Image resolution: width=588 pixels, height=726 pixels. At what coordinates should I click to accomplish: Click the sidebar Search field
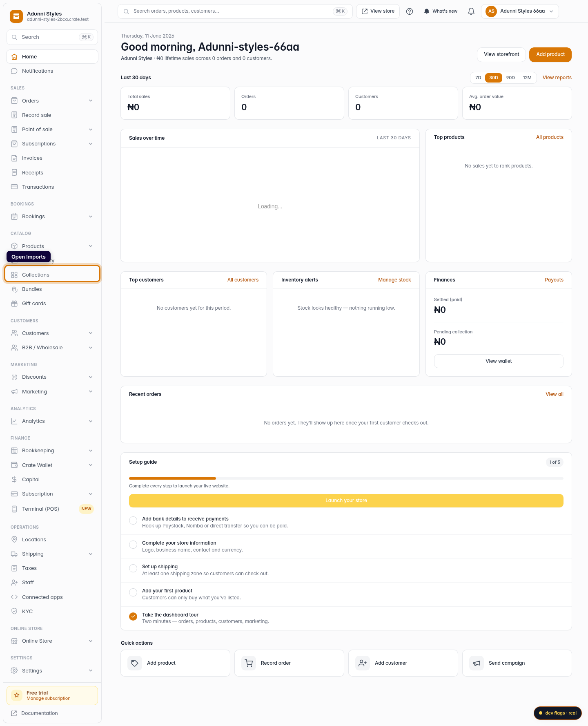point(52,37)
